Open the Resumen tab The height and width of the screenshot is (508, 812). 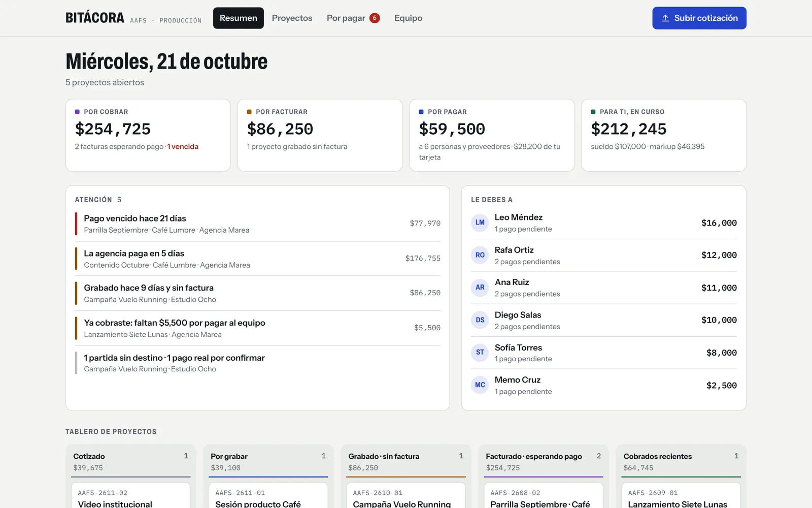pos(239,18)
